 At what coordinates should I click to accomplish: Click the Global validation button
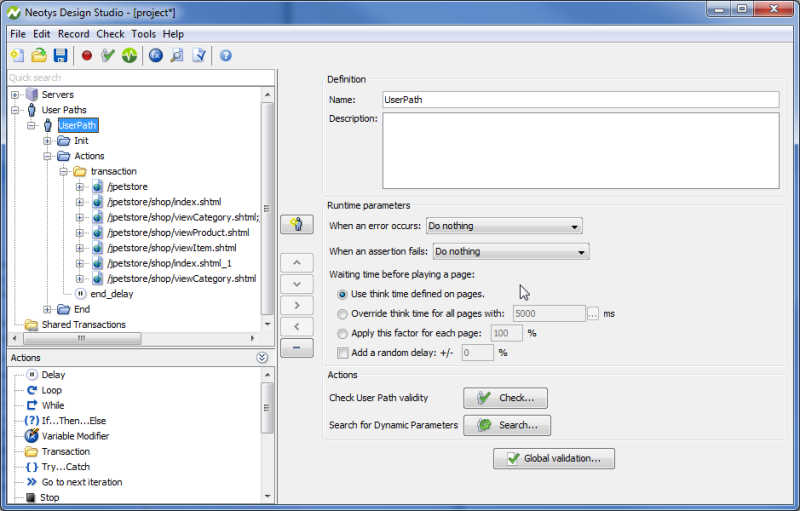point(553,459)
